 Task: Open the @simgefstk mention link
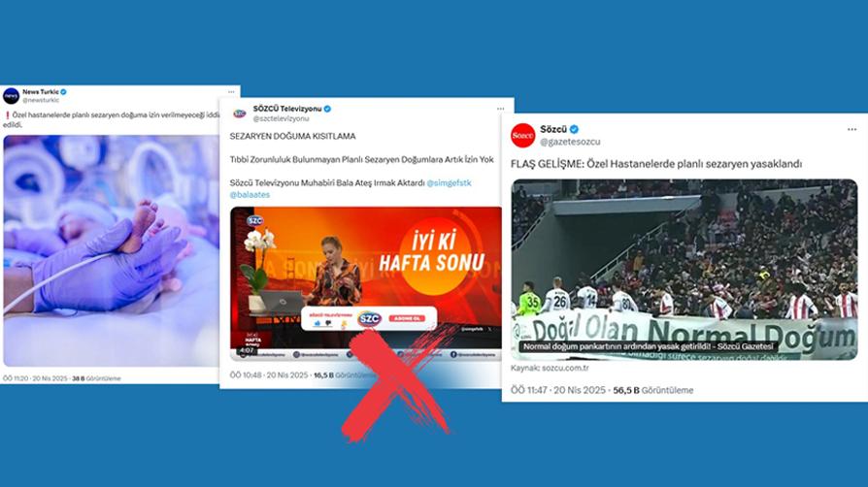point(449,183)
